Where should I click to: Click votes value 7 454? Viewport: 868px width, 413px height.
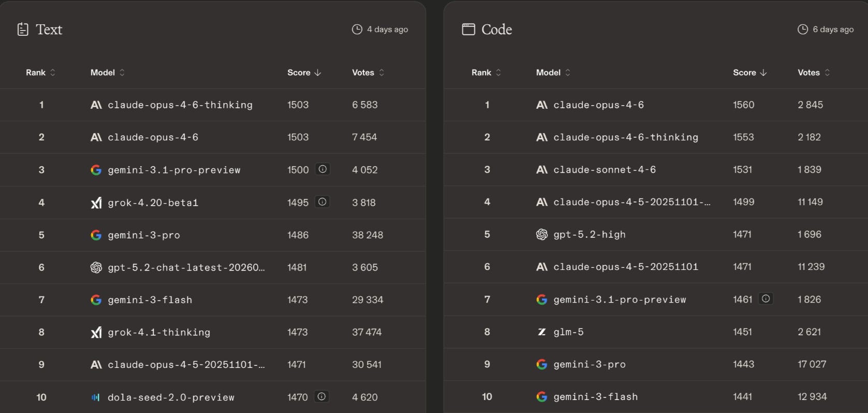point(364,137)
